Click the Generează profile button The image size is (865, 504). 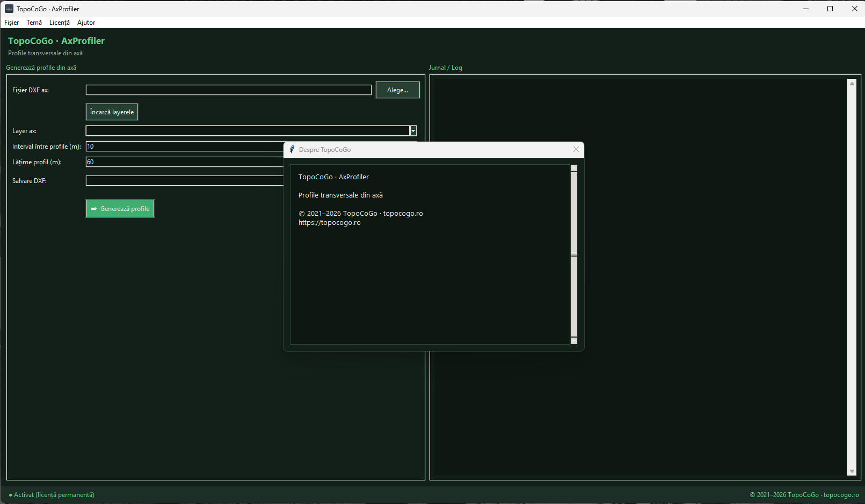point(120,208)
